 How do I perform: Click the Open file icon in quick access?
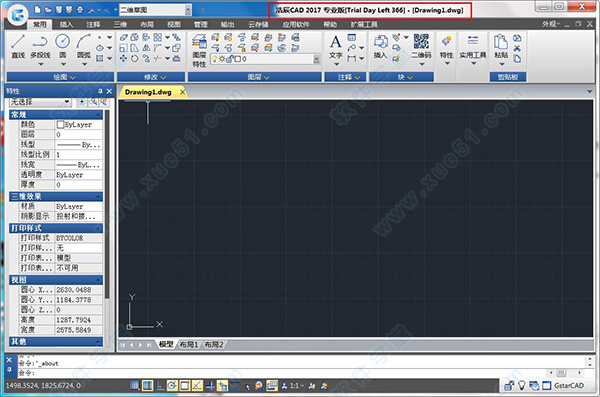[48, 10]
